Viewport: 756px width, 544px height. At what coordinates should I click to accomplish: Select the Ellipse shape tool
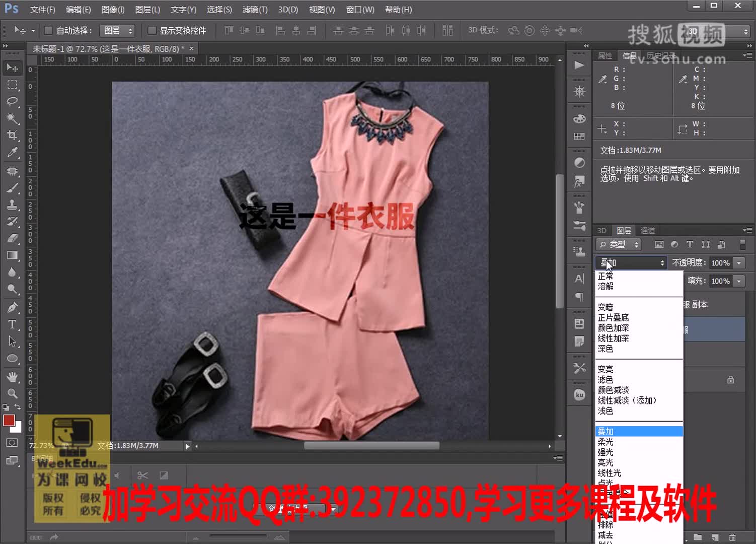(13, 359)
